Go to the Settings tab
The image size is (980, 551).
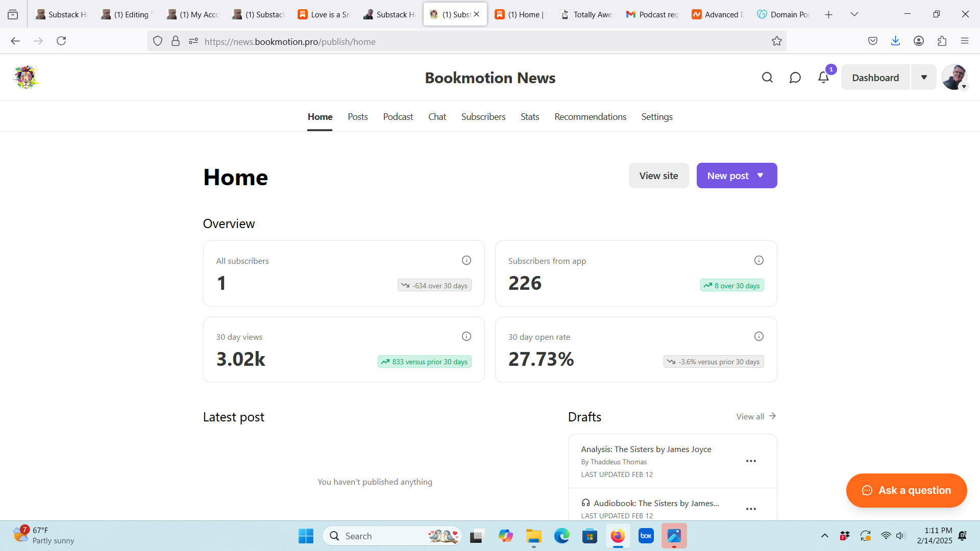pos(657,117)
